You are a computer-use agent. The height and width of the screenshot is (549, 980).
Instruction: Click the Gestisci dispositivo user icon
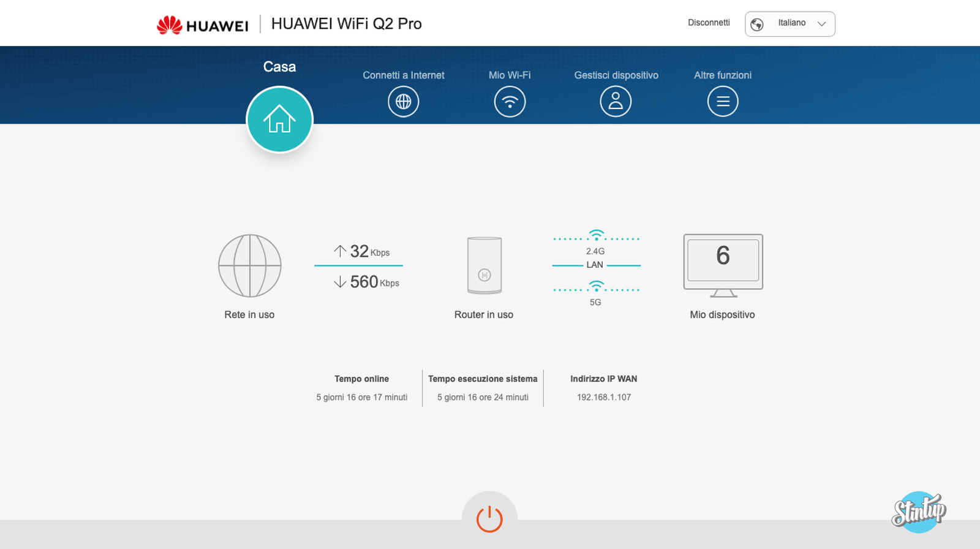pos(616,102)
